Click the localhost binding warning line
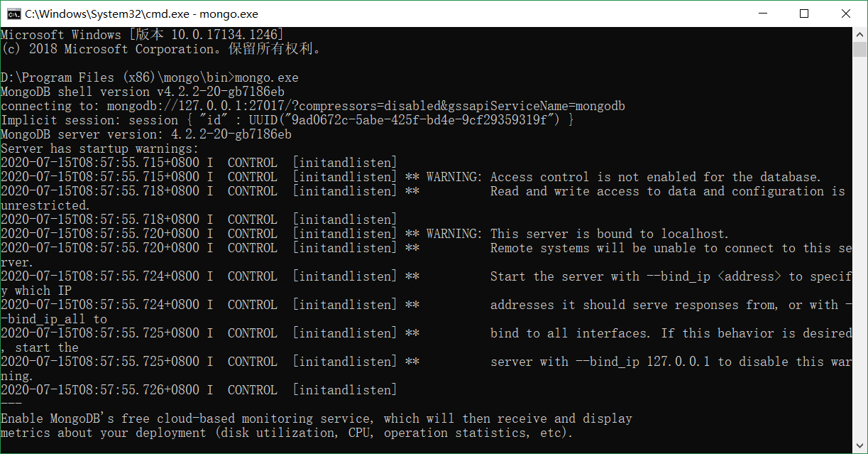This screenshot has height=454, width=868. [610, 233]
